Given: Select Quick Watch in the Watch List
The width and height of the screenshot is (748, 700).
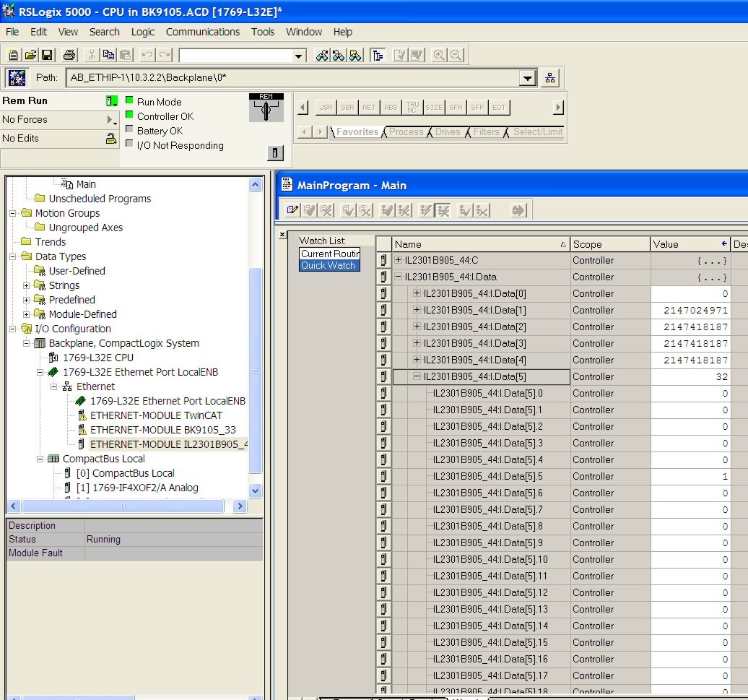Looking at the screenshot, I should tap(329, 265).
